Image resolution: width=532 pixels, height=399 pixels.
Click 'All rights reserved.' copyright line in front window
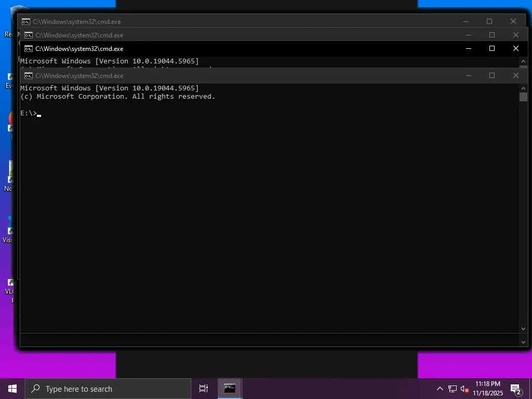pos(118,96)
